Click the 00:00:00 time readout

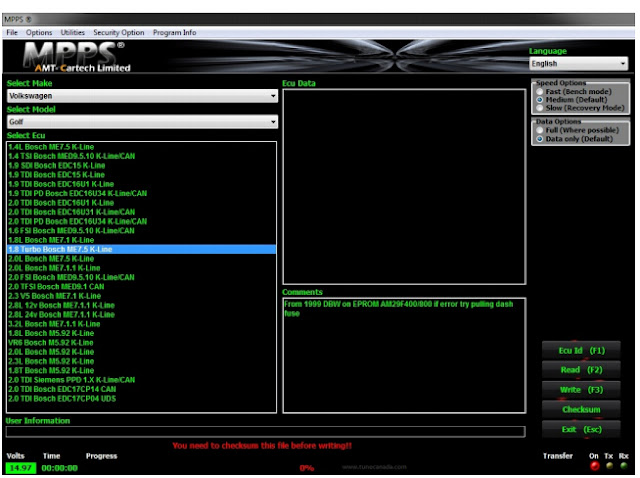pyautogui.click(x=60, y=468)
